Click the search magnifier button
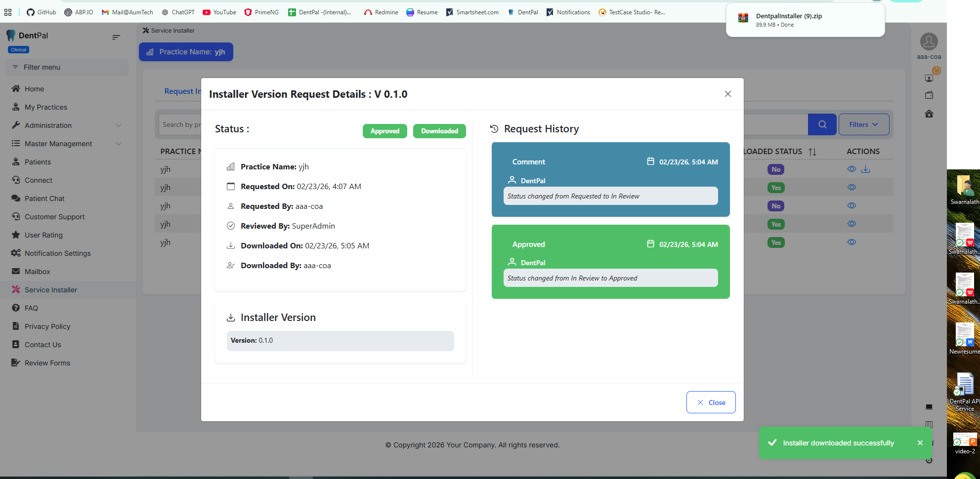Image resolution: width=980 pixels, height=479 pixels. [x=822, y=124]
